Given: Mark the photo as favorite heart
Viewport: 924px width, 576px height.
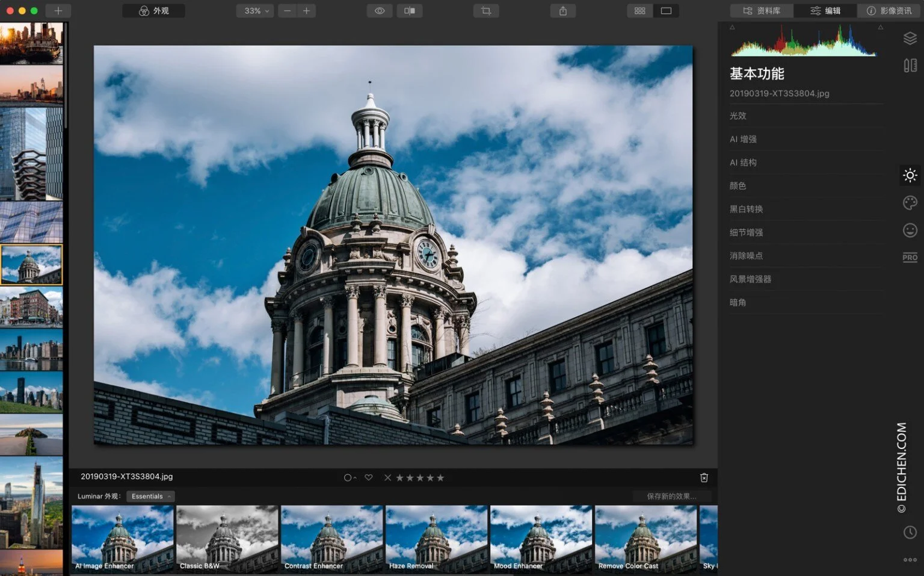Looking at the screenshot, I should 369,477.
